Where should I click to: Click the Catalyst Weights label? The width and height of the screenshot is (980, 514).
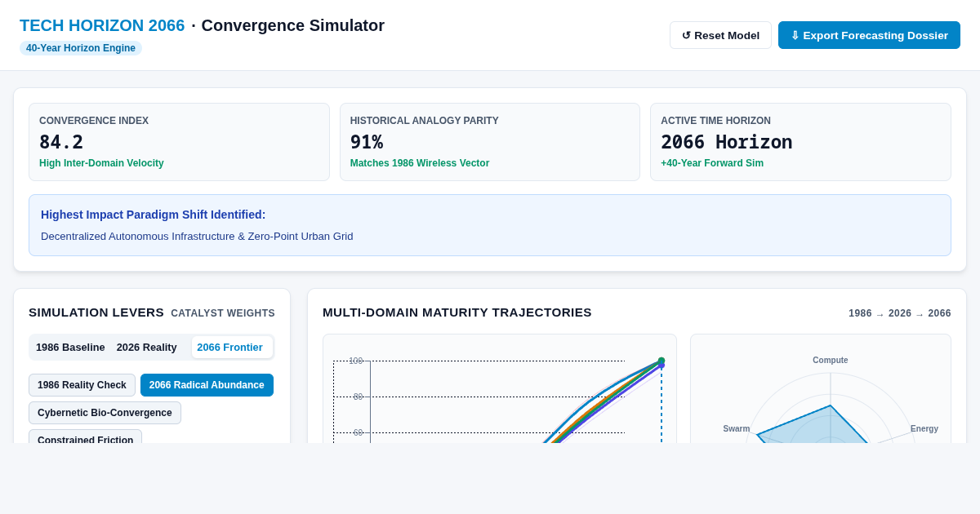[x=223, y=313]
